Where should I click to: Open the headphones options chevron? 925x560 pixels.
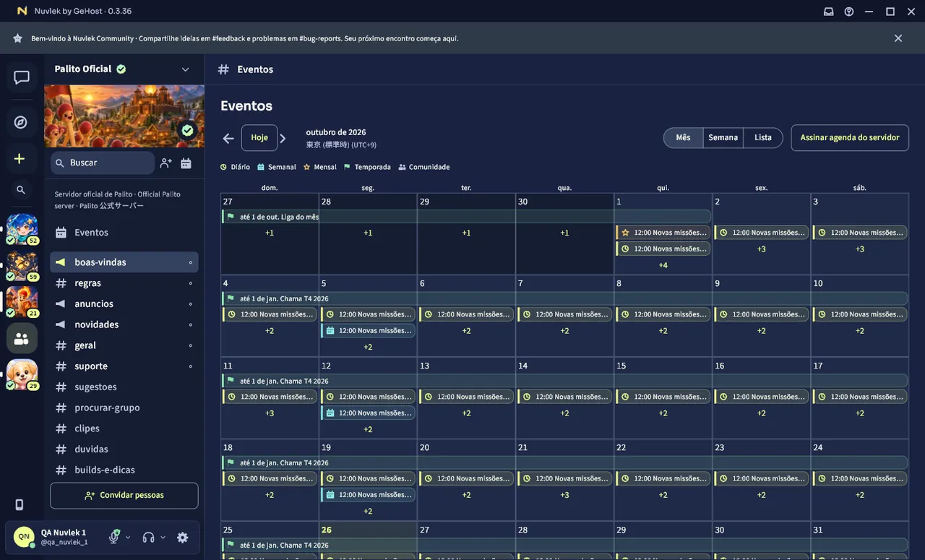[x=163, y=537]
